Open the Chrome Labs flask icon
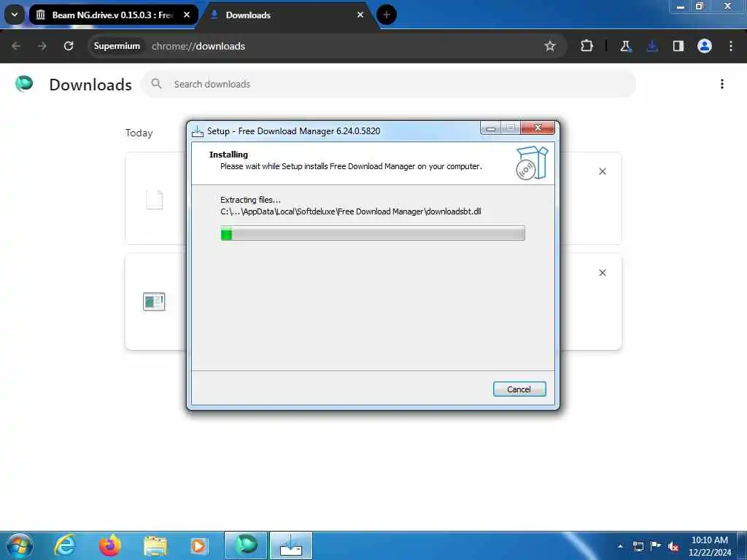Viewport: 747px width, 560px height. pos(625,46)
